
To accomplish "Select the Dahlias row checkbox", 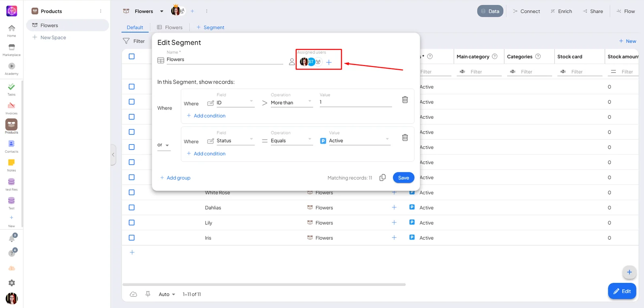I will click(132, 207).
